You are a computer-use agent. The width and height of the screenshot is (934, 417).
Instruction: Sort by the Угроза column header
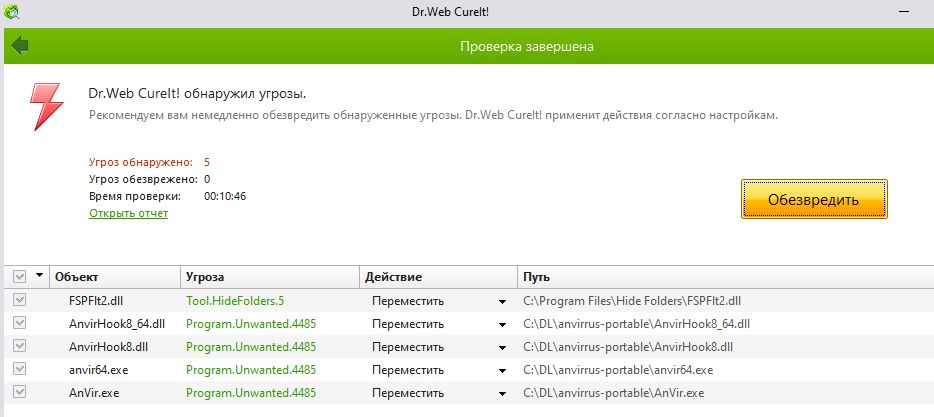pyautogui.click(x=270, y=277)
